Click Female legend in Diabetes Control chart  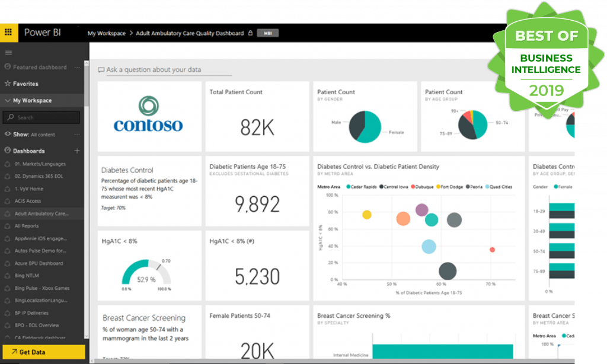pos(563,187)
